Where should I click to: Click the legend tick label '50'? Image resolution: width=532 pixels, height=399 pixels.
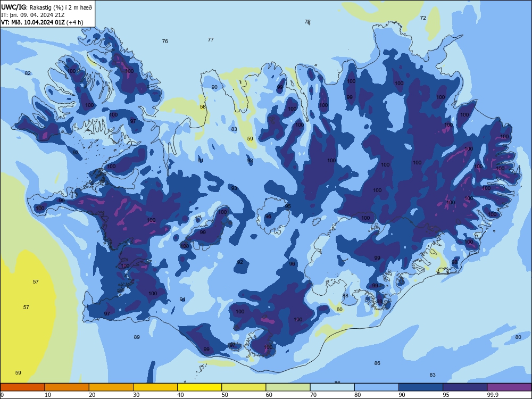225,395
